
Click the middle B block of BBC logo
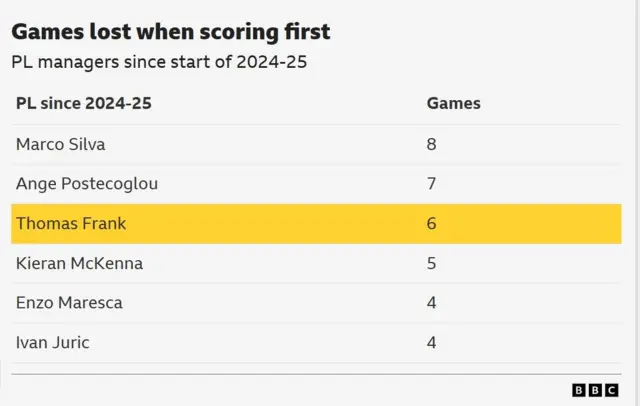(593, 391)
